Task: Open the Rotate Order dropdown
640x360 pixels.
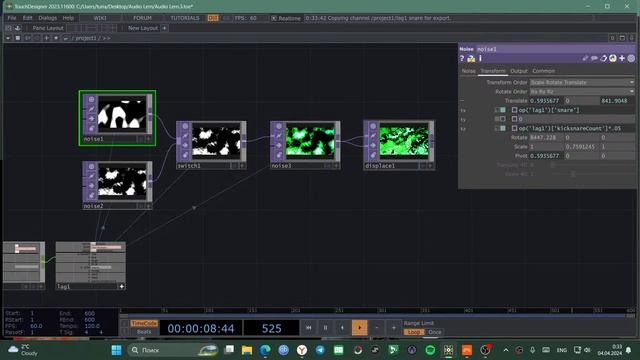Action: point(582,92)
